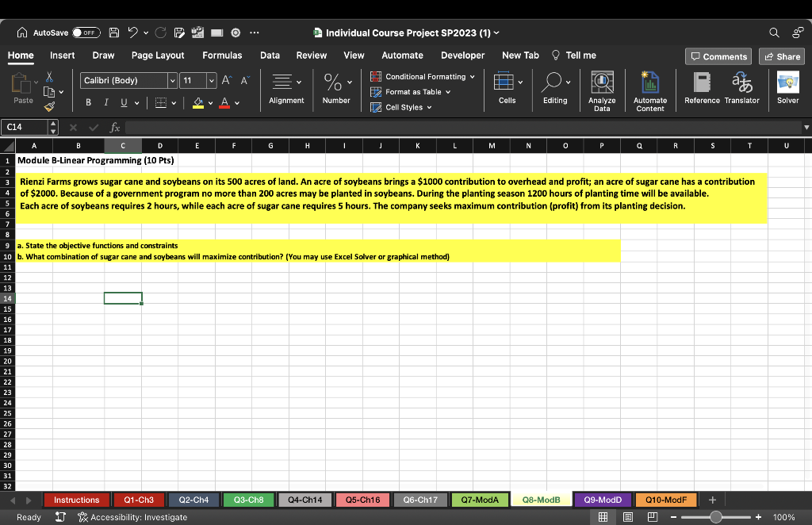Screen dimensions: 812x525
Task: Switch to the Draw ribbon tab
Action: pos(103,56)
